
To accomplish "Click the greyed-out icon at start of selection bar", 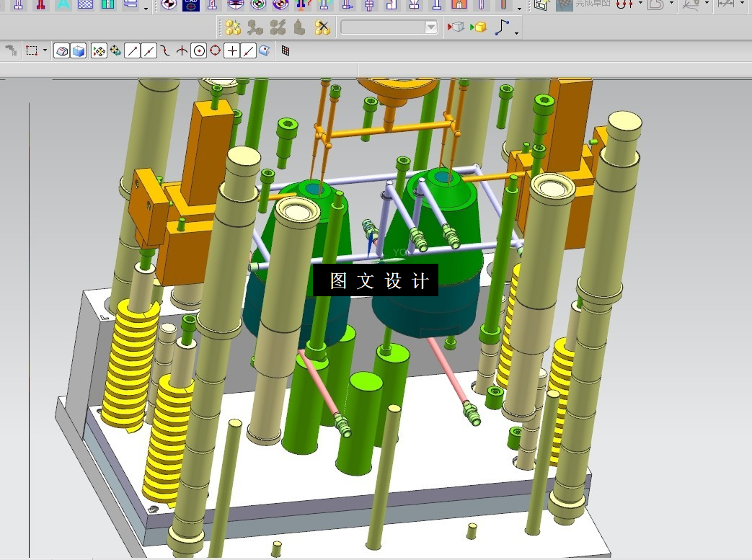I will click(11, 50).
